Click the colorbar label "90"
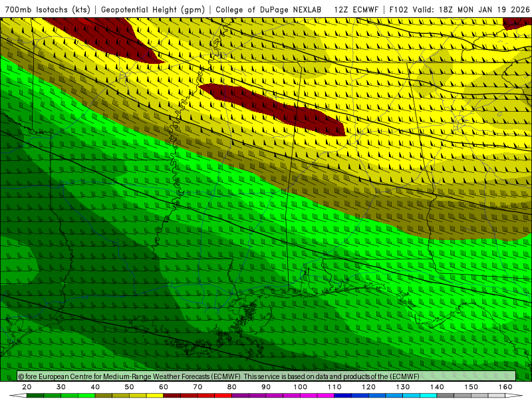The image size is (532, 399). [x=266, y=387]
